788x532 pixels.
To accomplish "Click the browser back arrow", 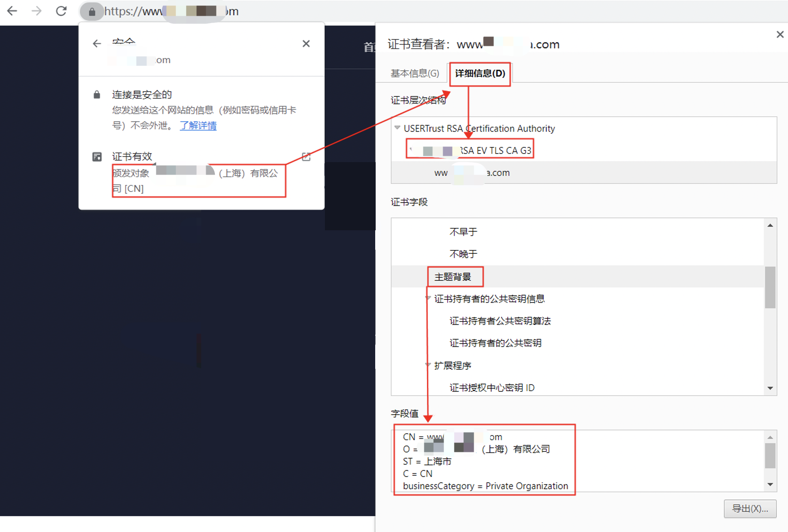I will click(x=12, y=10).
